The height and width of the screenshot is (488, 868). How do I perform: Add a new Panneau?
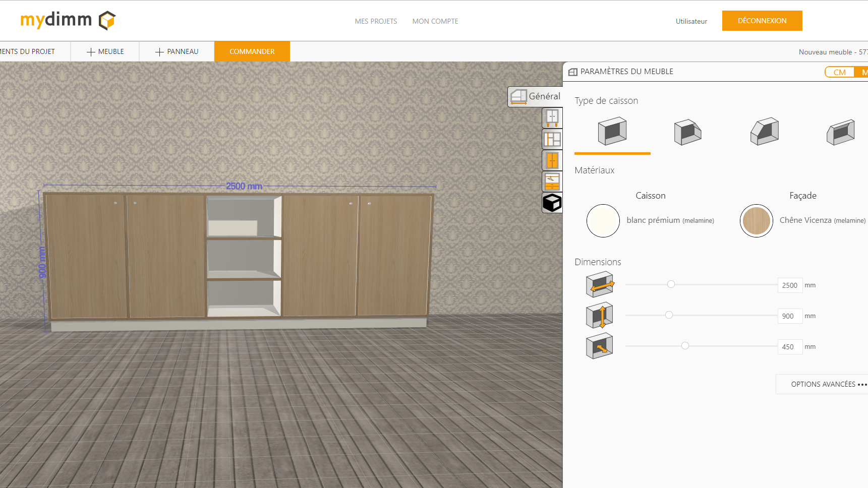click(177, 51)
